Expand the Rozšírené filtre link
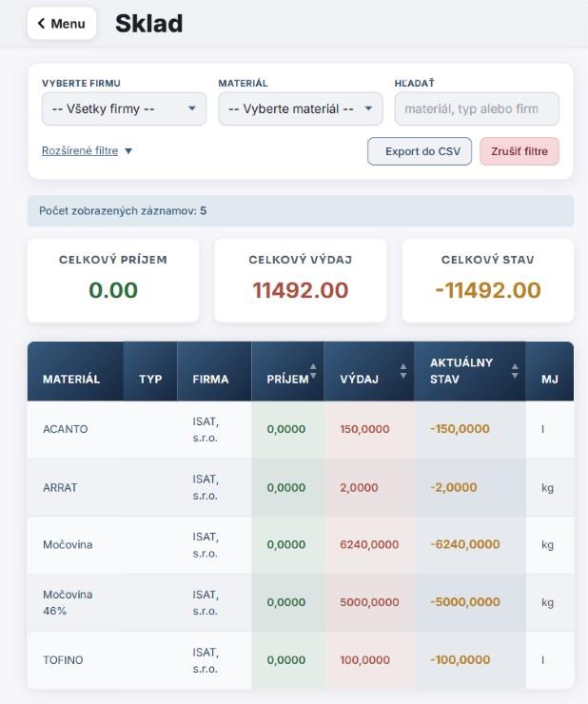This screenshot has width=588, height=704. pyautogui.click(x=80, y=150)
